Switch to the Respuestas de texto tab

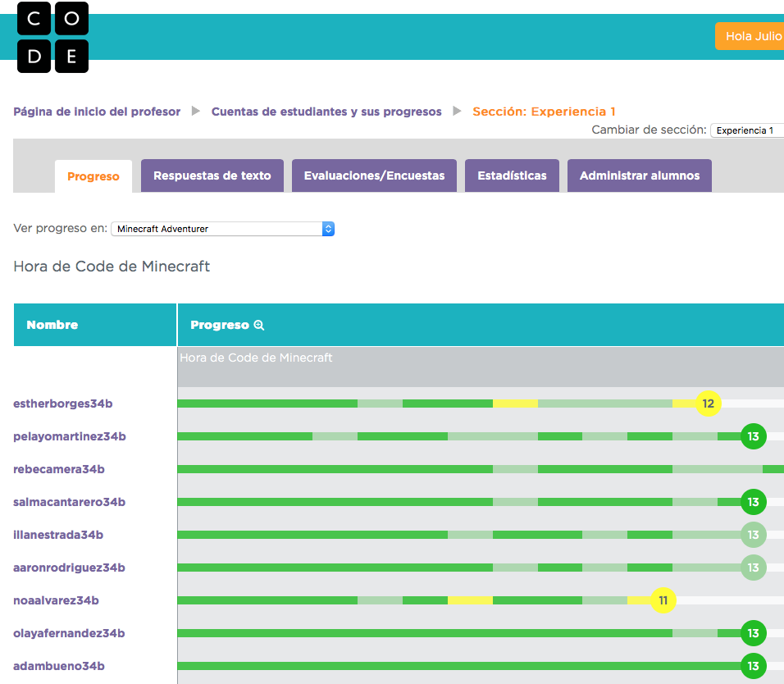click(x=212, y=176)
